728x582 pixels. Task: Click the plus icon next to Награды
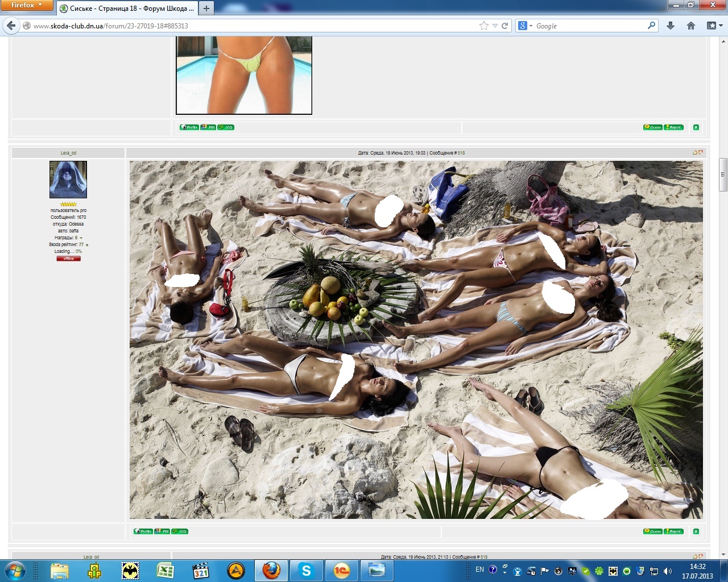pos(81,238)
